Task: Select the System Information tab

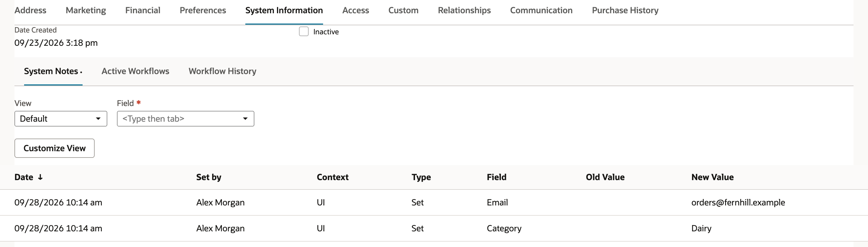Action: coord(284,11)
